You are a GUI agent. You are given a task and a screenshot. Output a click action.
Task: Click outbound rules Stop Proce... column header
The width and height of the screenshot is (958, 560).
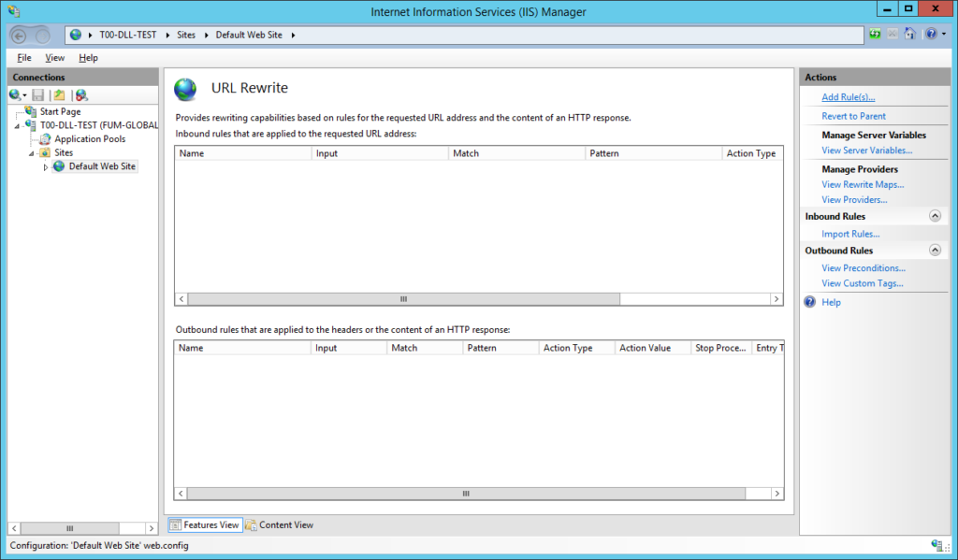(x=721, y=348)
